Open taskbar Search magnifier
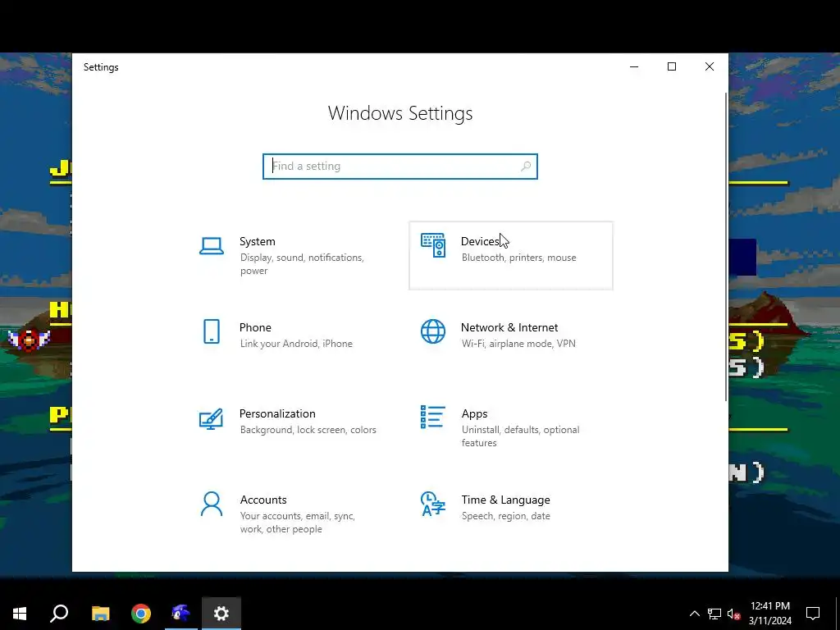 [59, 614]
